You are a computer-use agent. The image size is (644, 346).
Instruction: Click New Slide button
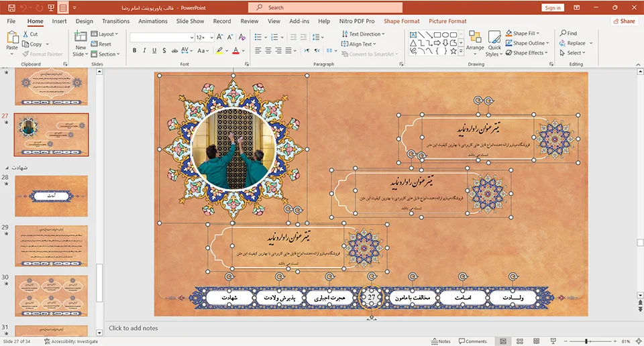80,44
